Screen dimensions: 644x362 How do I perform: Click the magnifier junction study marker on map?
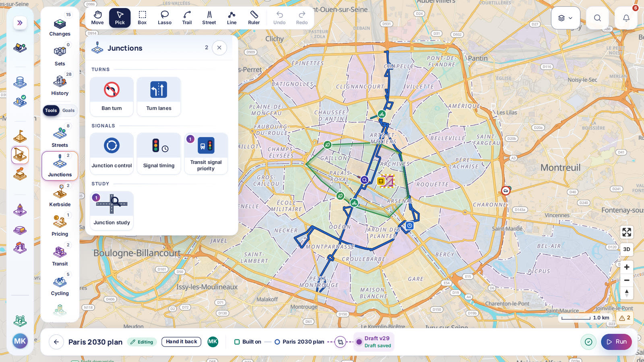pos(364,180)
